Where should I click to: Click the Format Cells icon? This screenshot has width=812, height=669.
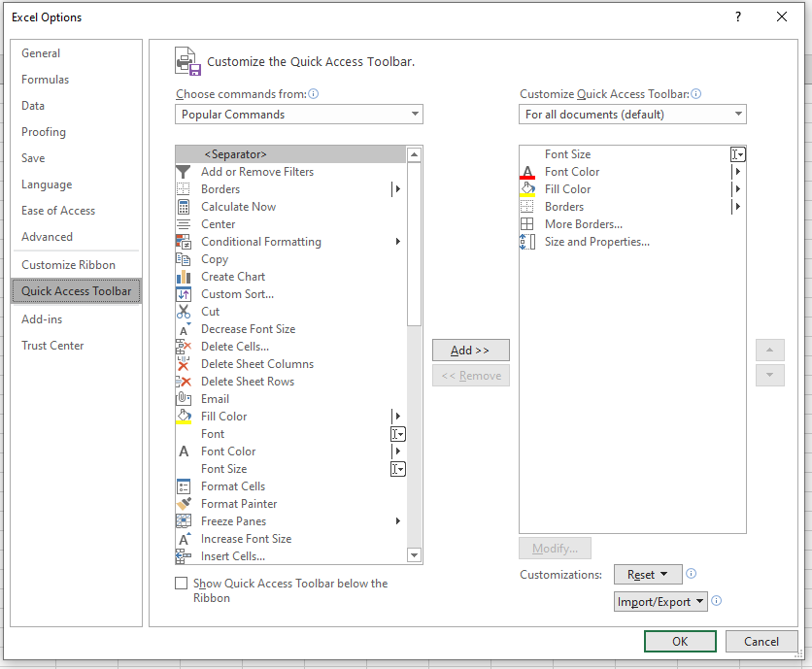click(x=184, y=486)
